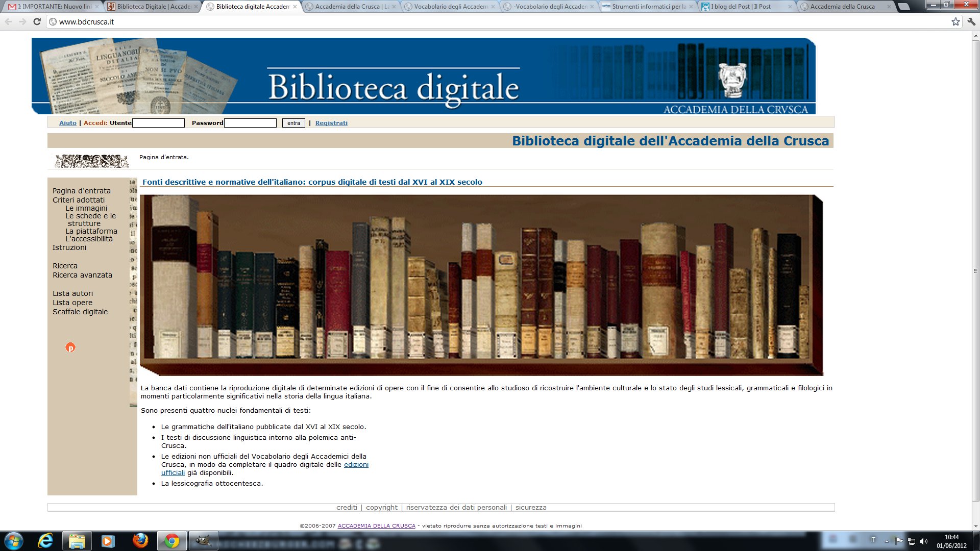Open Le immagini sidebar item
Screen dimensions: 980x551
[x=86, y=208]
